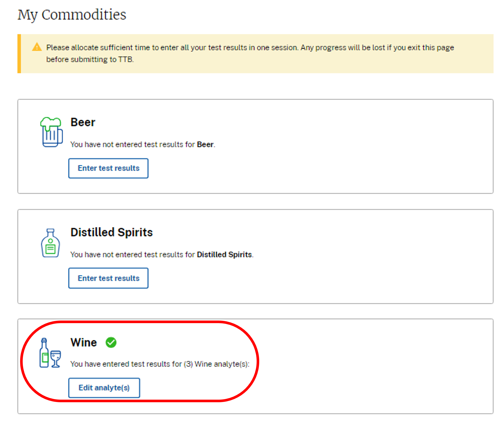The height and width of the screenshot is (428, 504).
Task: Select Edit analyte(s) for Wine
Action: [104, 388]
